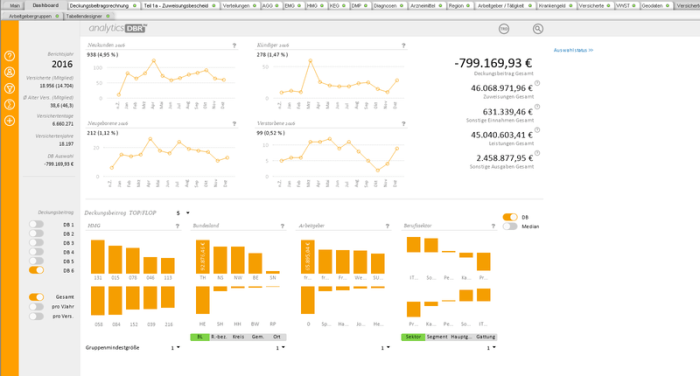Image resolution: width=700 pixels, height=376 pixels.
Task: Open the question mark of Arbeitgeber panel
Action: click(388, 226)
